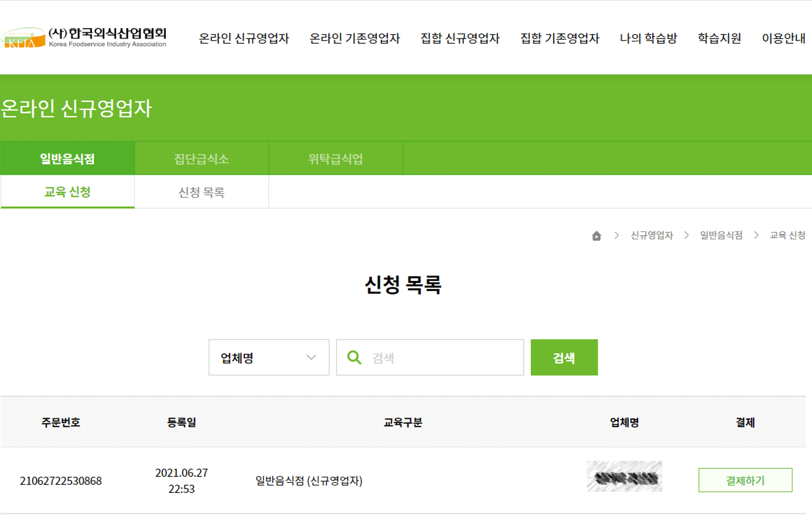Click the 신청 목록 page heading
The image size is (812, 519).
[x=403, y=284]
